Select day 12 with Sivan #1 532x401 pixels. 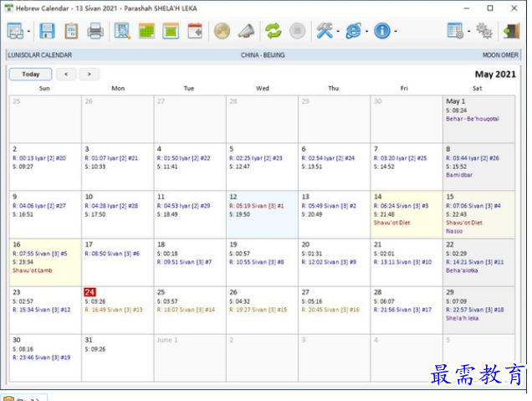click(x=262, y=214)
